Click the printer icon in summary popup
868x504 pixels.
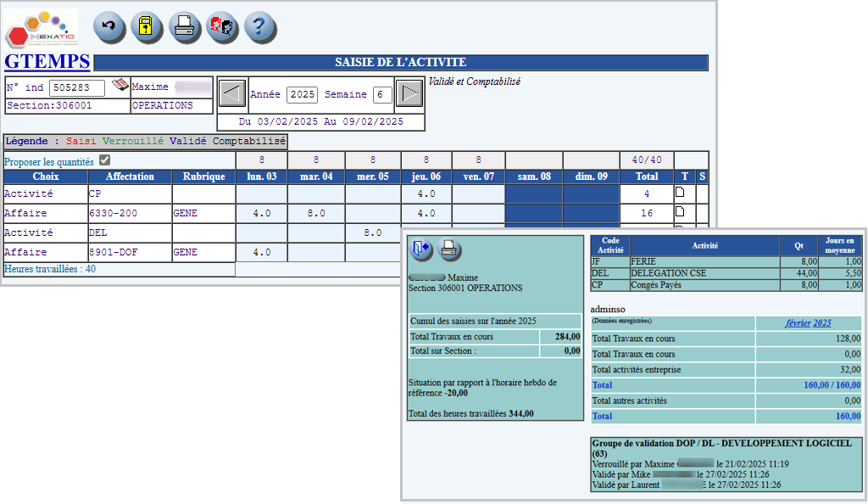coord(448,249)
